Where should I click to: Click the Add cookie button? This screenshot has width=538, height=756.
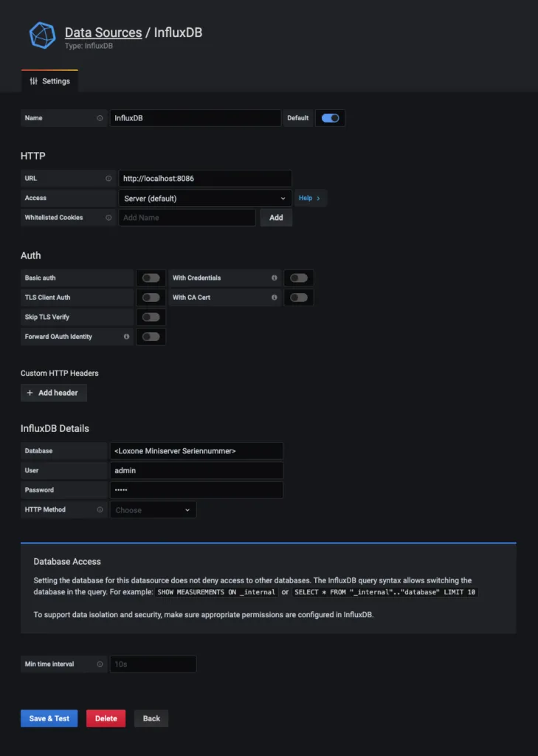click(x=276, y=218)
